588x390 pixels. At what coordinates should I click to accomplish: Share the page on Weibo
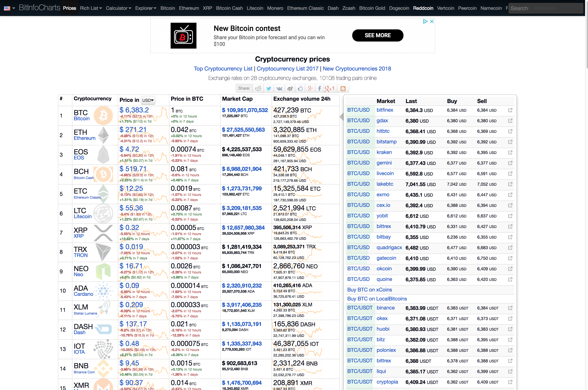(x=290, y=89)
